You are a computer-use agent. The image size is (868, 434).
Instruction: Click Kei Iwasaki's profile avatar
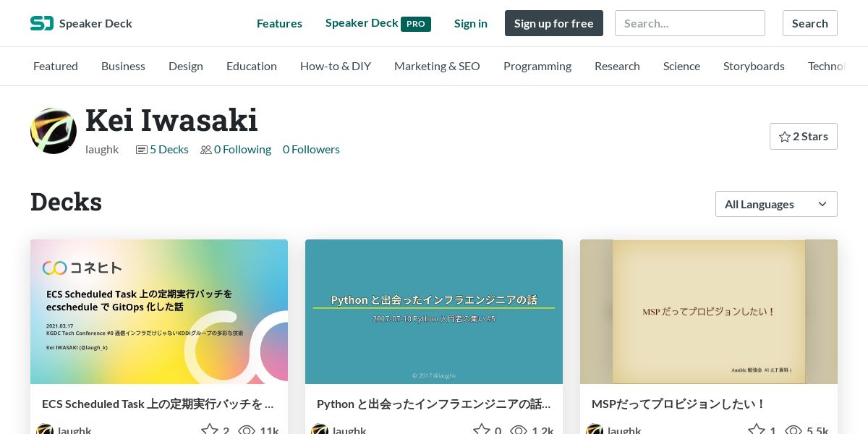(54, 131)
